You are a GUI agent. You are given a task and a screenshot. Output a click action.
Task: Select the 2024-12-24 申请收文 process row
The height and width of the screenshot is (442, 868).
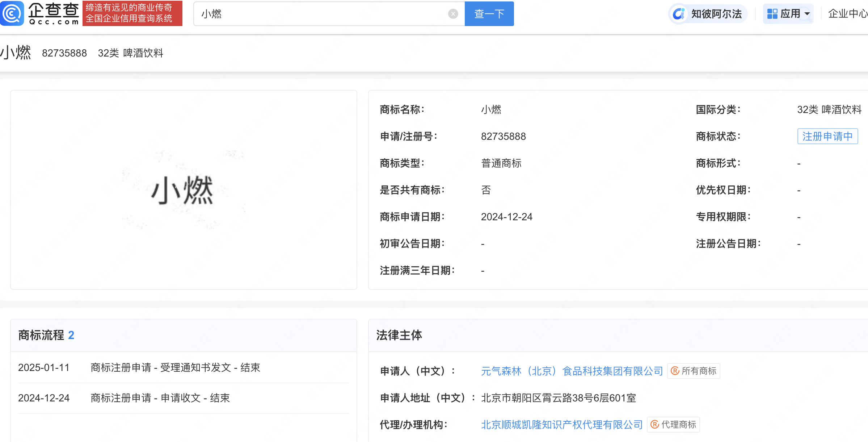pos(184,398)
